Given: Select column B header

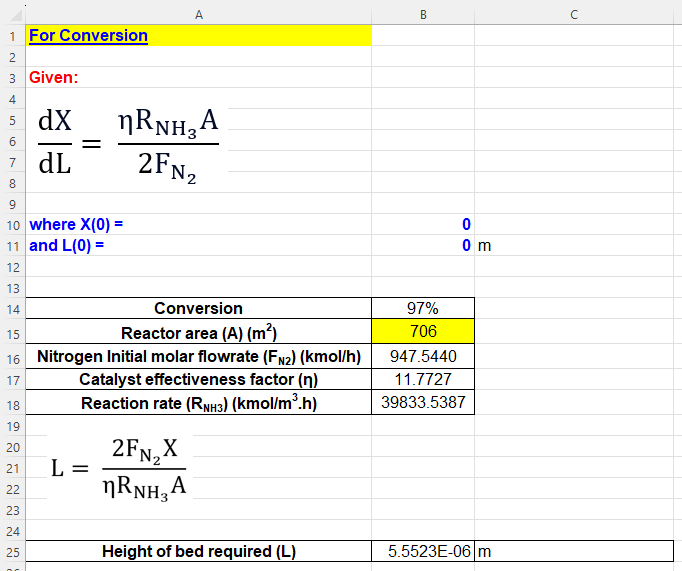Looking at the screenshot, I should click(422, 14).
